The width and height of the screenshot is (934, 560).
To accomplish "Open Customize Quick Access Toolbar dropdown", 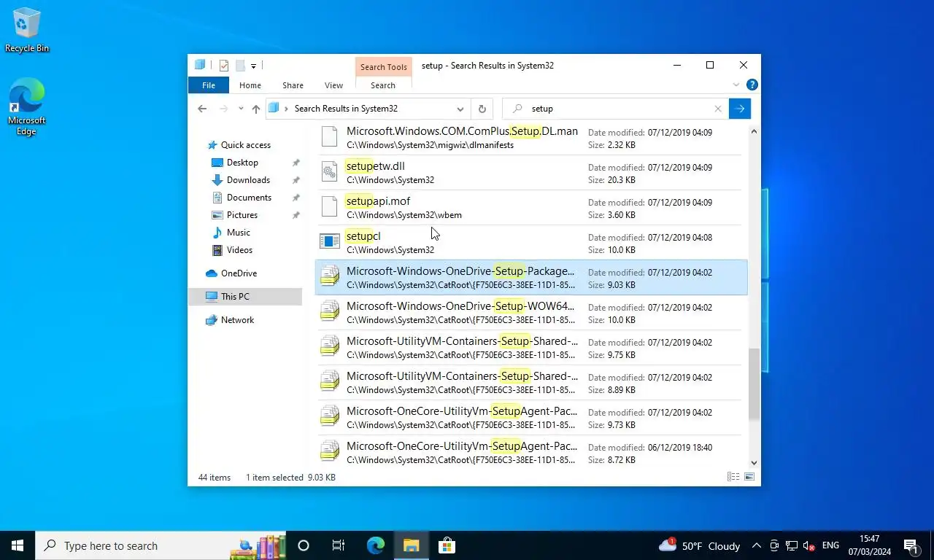I will tap(253, 66).
